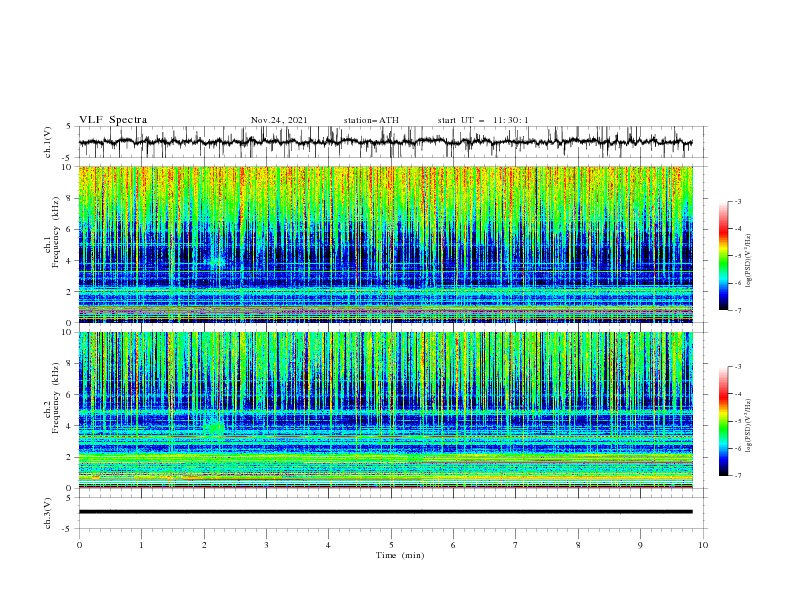Click the ch.3 flat black trace
This screenshot has width=792, height=612.
[385, 512]
